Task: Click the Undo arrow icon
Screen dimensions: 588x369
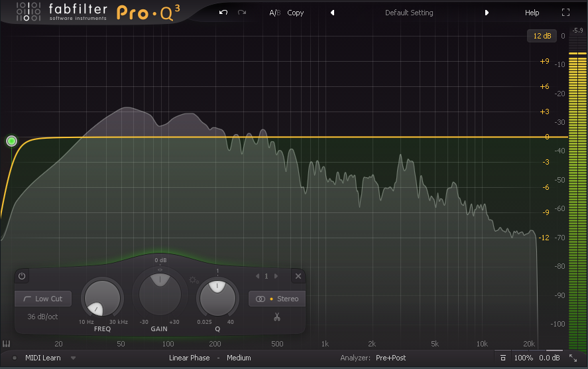Action: coord(223,13)
